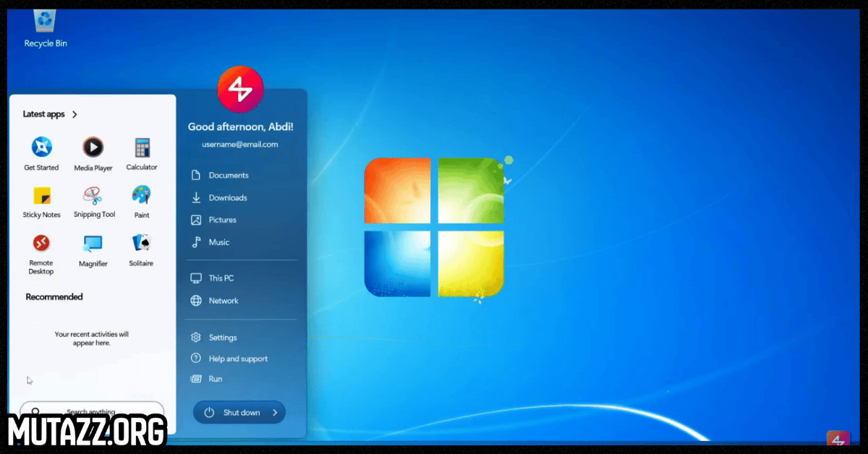Image resolution: width=868 pixels, height=454 pixels.
Task: Open the Magnifier app
Action: 93,244
